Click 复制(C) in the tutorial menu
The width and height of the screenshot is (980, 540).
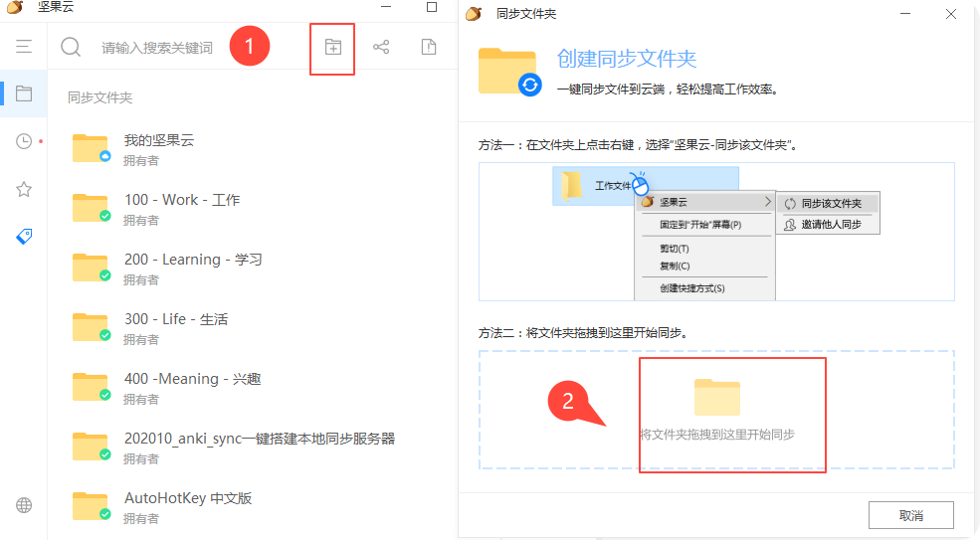coord(675,266)
